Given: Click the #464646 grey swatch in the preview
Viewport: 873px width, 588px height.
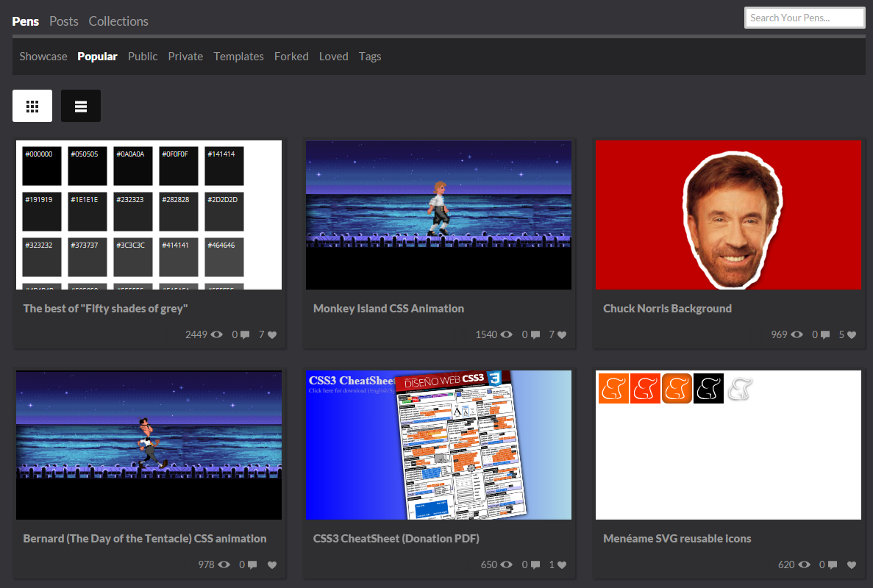Looking at the screenshot, I should click(x=224, y=257).
